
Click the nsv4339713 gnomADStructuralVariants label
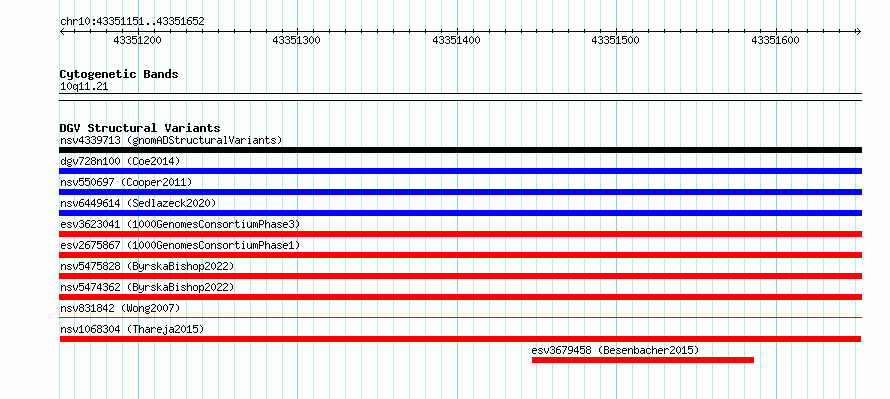pyautogui.click(x=171, y=140)
